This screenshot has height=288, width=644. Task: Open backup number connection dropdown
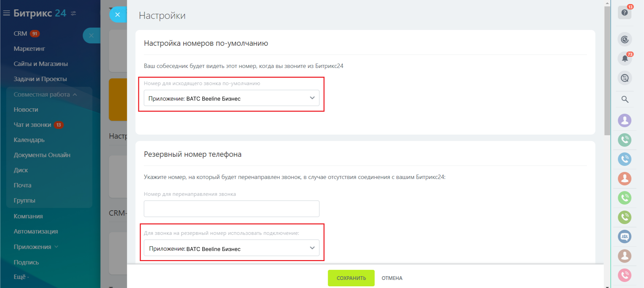pos(231,248)
